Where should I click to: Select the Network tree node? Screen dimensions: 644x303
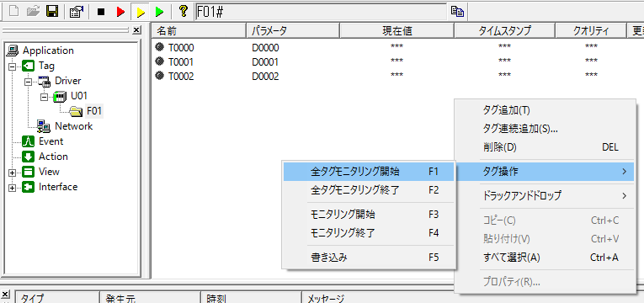coord(73,126)
